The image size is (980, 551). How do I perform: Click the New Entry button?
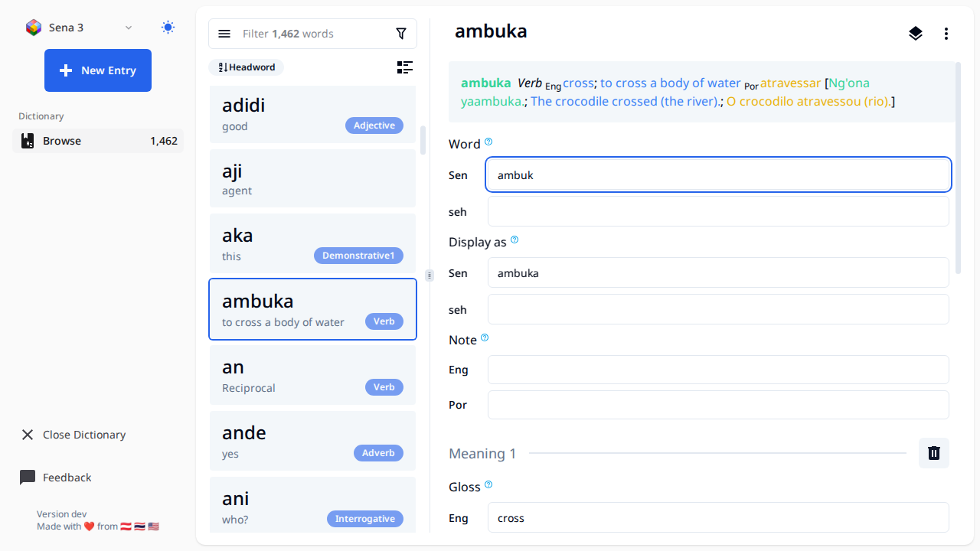tap(98, 70)
